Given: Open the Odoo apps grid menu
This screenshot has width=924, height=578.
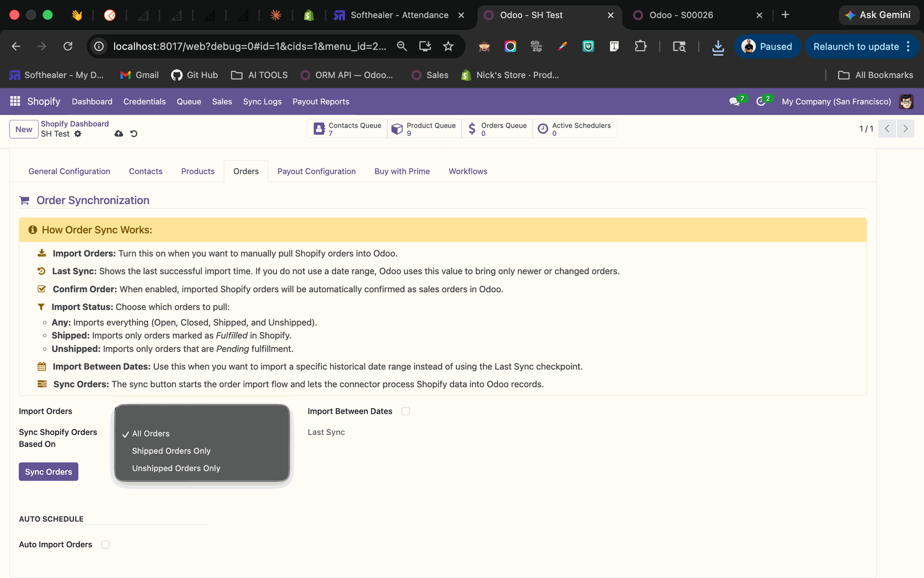Looking at the screenshot, I should 15,101.
